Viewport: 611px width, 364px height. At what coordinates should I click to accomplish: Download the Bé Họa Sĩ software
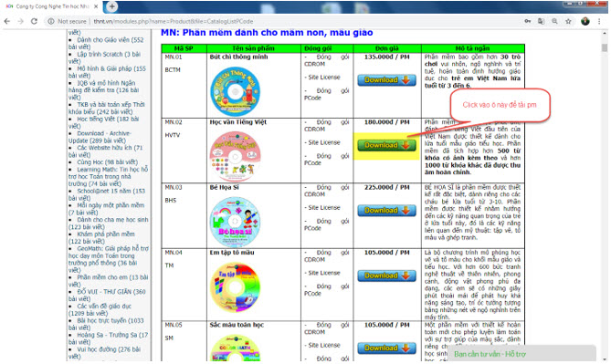click(386, 210)
